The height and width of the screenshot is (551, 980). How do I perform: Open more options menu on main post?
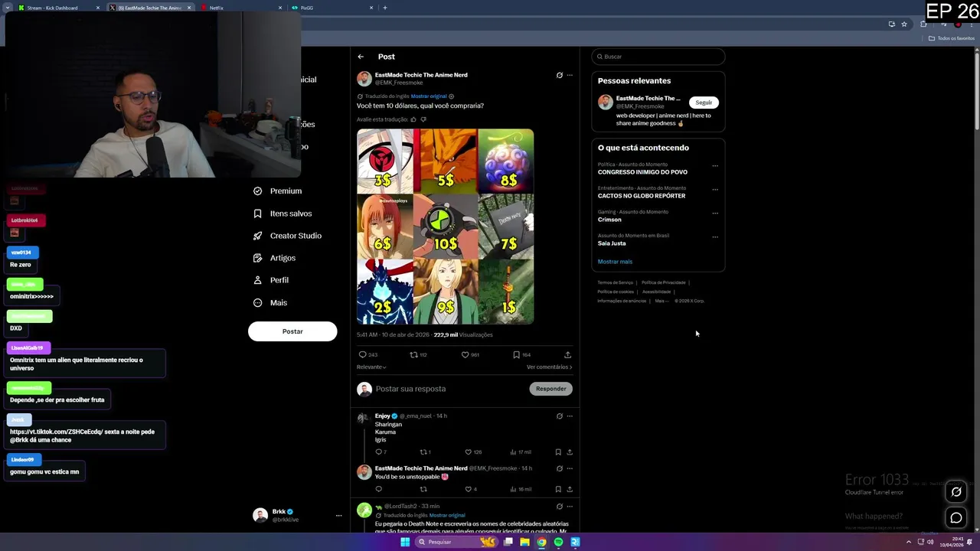[570, 75]
